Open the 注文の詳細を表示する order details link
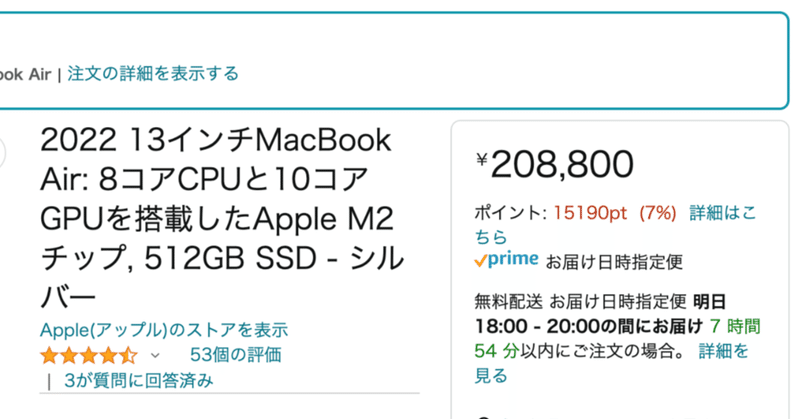 pos(153,73)
